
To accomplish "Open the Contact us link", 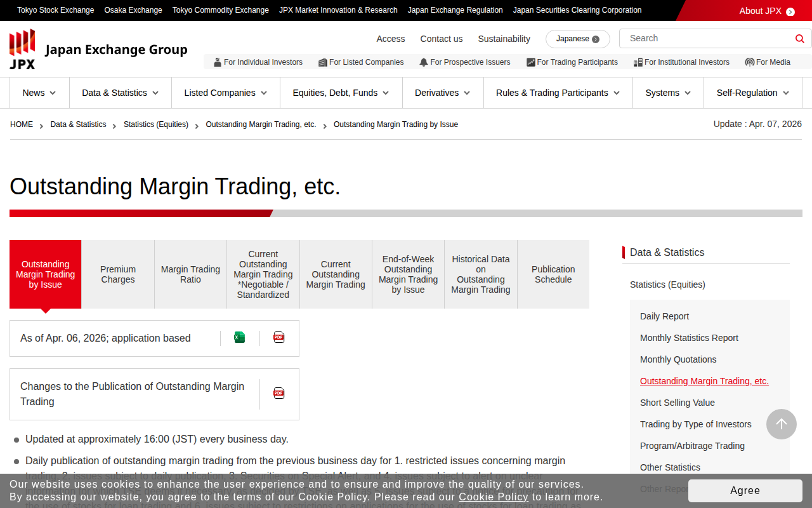I will point(442,39).
